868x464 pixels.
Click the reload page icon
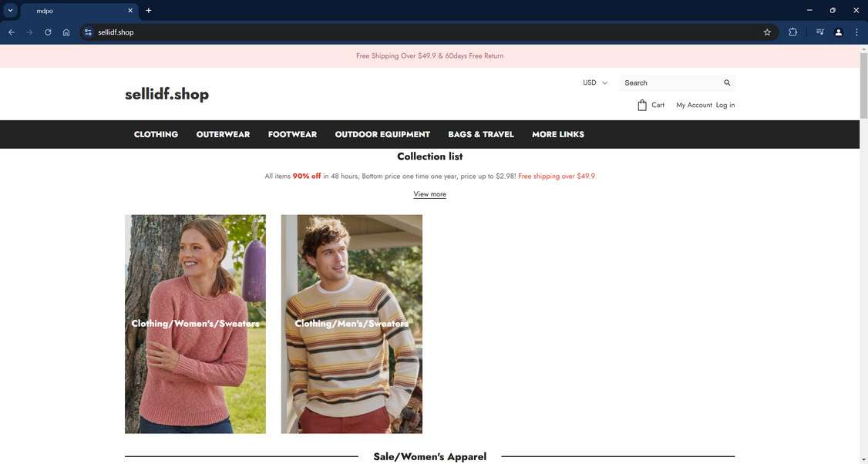pyautogui.click(x=47, y=32)
